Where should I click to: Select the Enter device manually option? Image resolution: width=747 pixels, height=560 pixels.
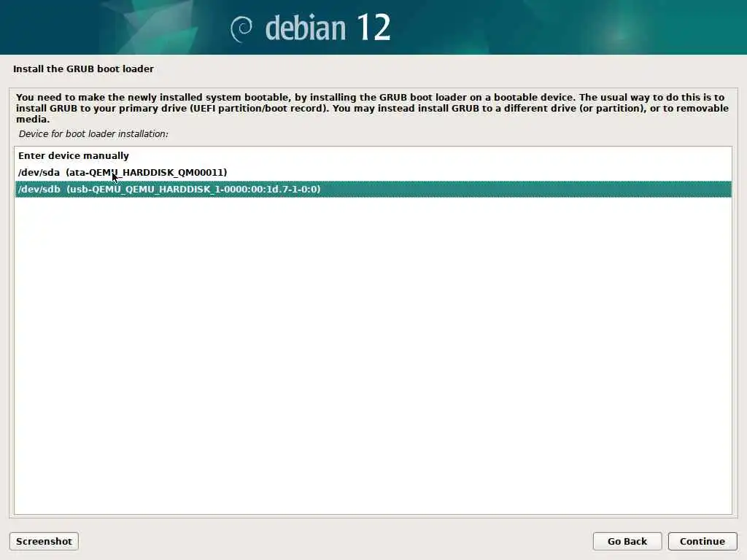373,156
